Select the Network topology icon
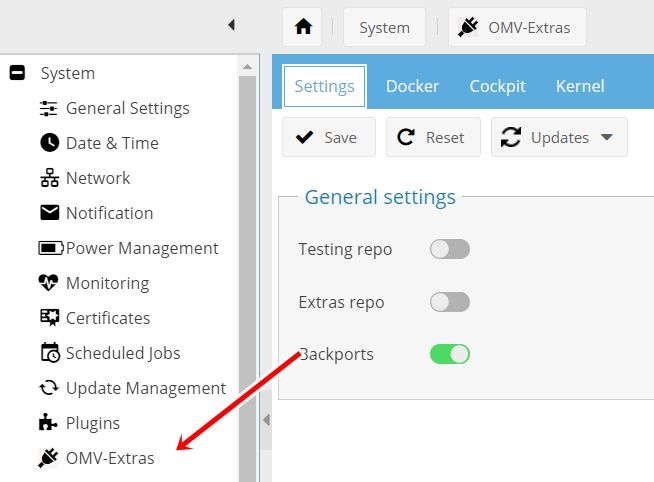Screen dimensions: 654x482 [49, 178]
